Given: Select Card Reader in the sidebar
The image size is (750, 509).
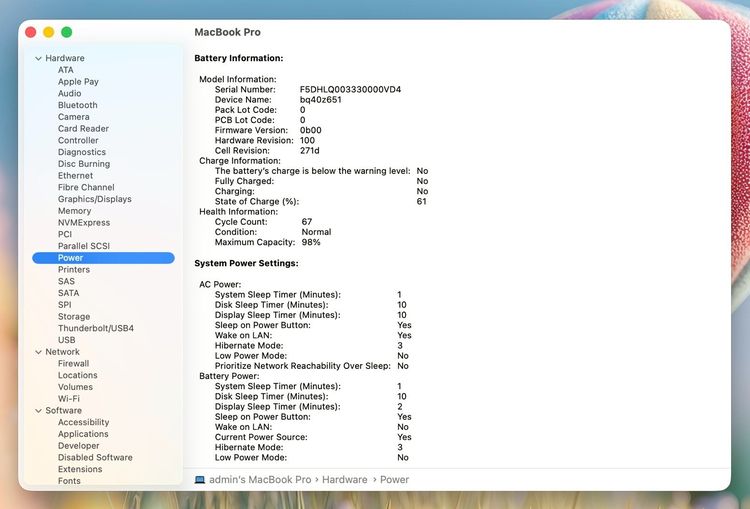Looking at the screenshot, I should tap(83, 129).
